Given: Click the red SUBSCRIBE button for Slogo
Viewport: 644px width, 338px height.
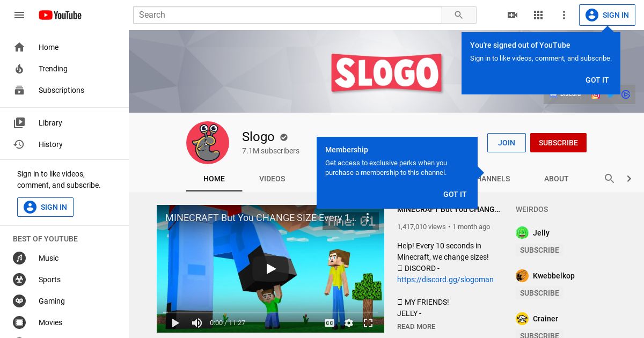Looking at the screenshot, I should 558,143.
